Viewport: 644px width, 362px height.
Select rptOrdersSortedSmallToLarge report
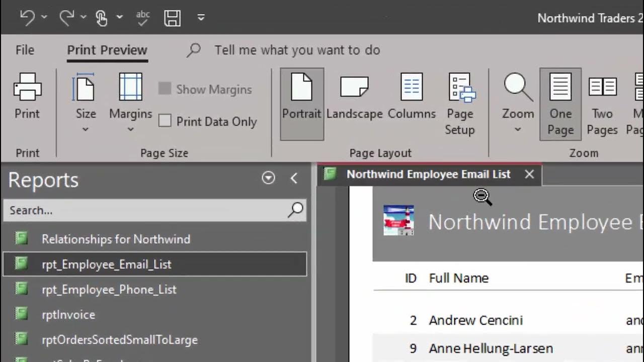(x=155, y=339)
